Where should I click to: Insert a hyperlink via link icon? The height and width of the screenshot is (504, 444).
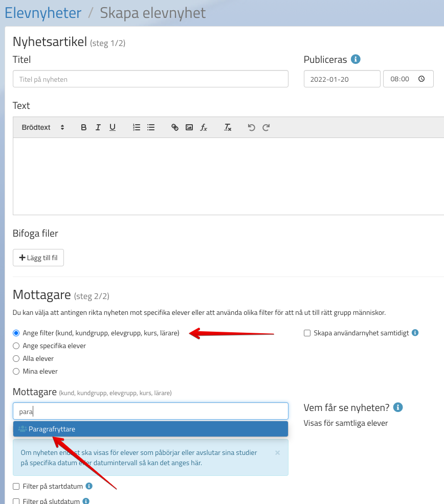coord(175,127)
